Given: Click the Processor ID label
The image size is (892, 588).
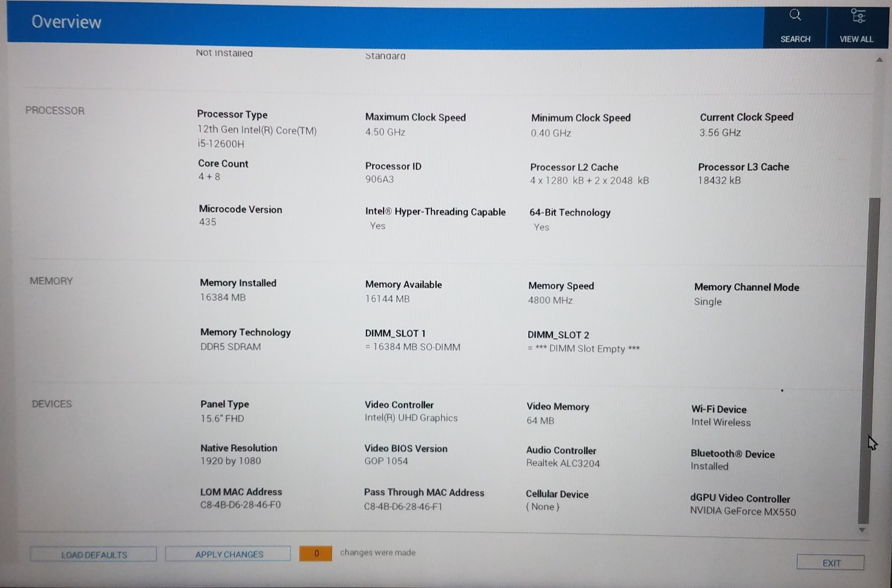Looking at the screenshot, I should [x=393, y=166].
